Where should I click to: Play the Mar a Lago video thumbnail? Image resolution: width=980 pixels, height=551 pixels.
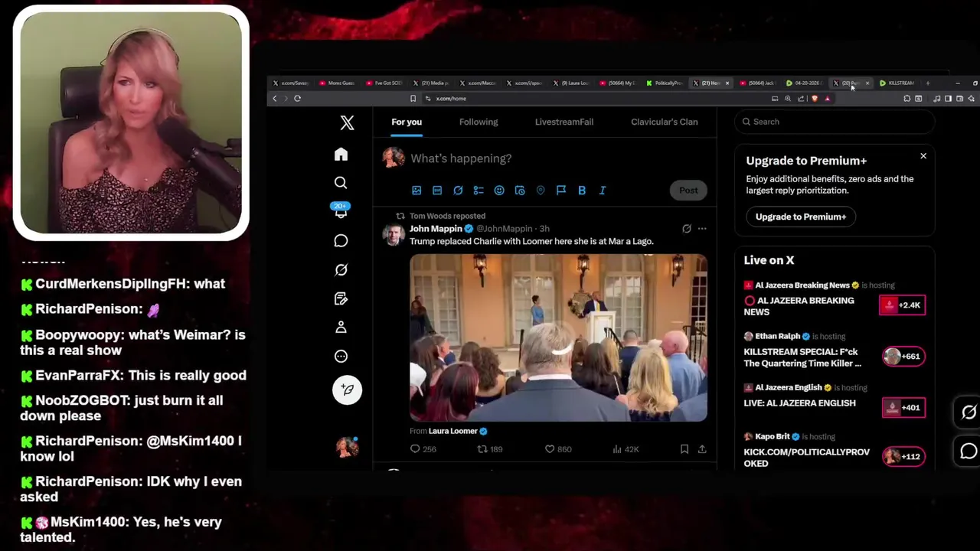(x=558, y=337)
